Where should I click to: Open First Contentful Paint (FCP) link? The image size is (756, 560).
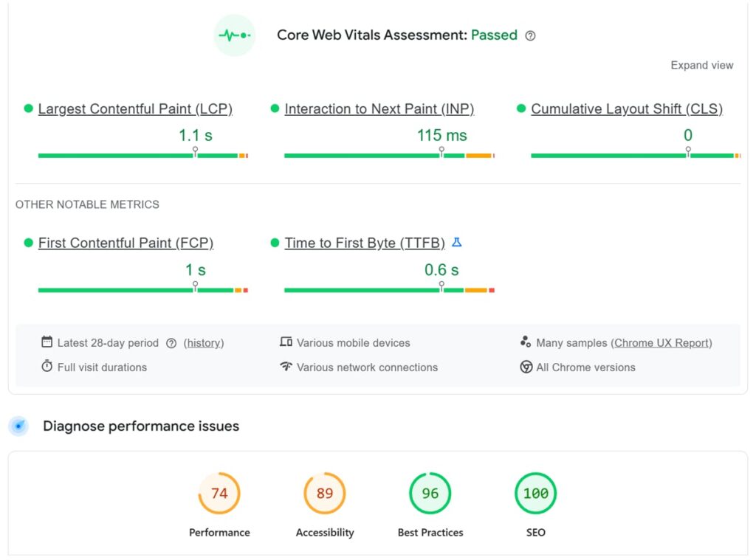[x=126, y=243]
